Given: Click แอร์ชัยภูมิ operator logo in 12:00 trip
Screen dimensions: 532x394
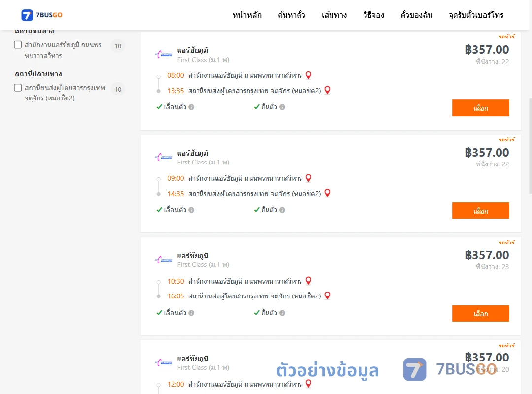Looking at the screenshot, I should (164, 363).
